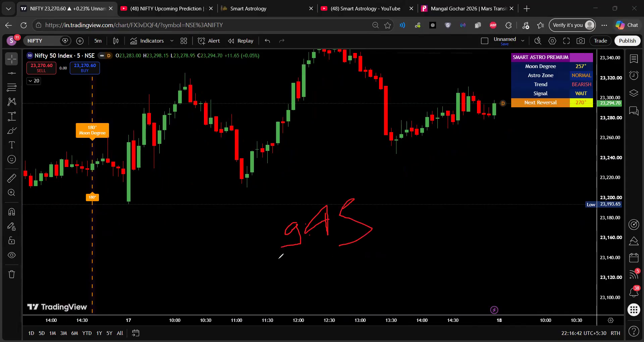The height and width of the screenshot is (342, 644).
Task: Hide all drawings with eye icon
Action: pyautogui.click(x=12, y=255)
